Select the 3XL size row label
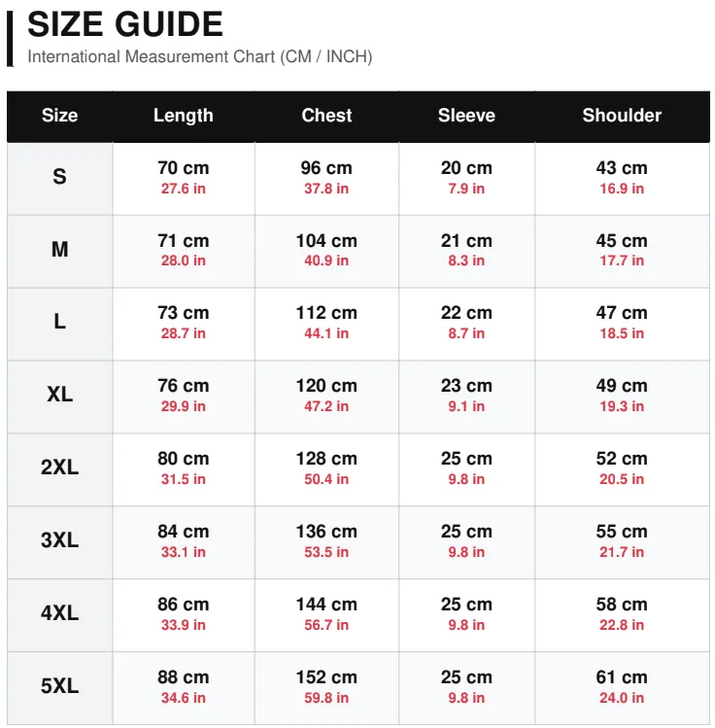The height and width of the screenshot is (728, 715). coord(60,540)
